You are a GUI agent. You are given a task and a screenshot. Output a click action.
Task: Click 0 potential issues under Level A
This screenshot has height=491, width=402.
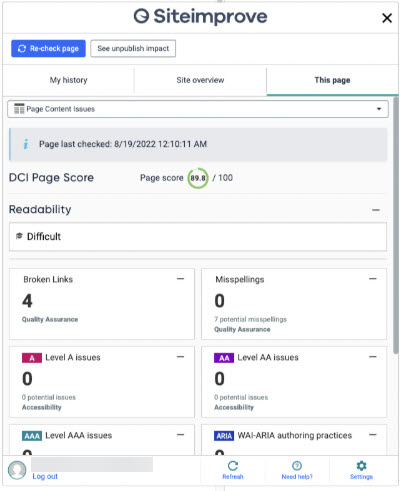[49, 397]
